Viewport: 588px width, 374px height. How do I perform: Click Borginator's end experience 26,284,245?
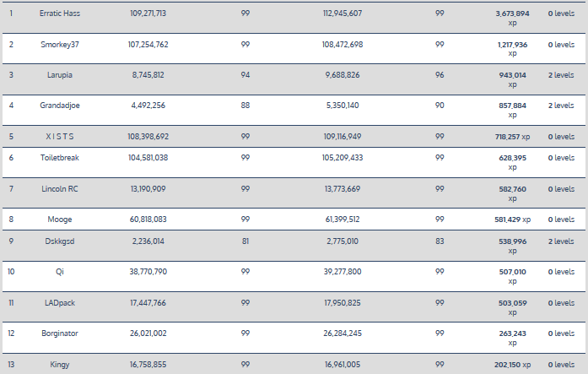click(343, 333)
